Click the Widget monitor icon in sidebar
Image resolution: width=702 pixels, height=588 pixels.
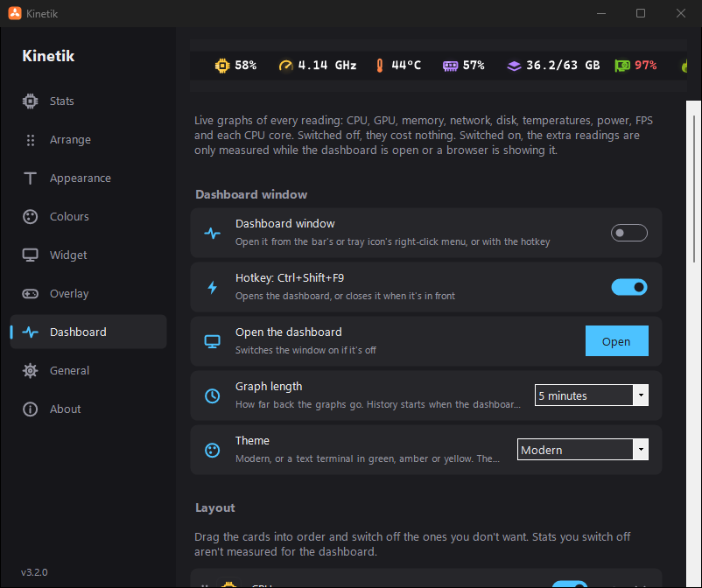(30, 255)
